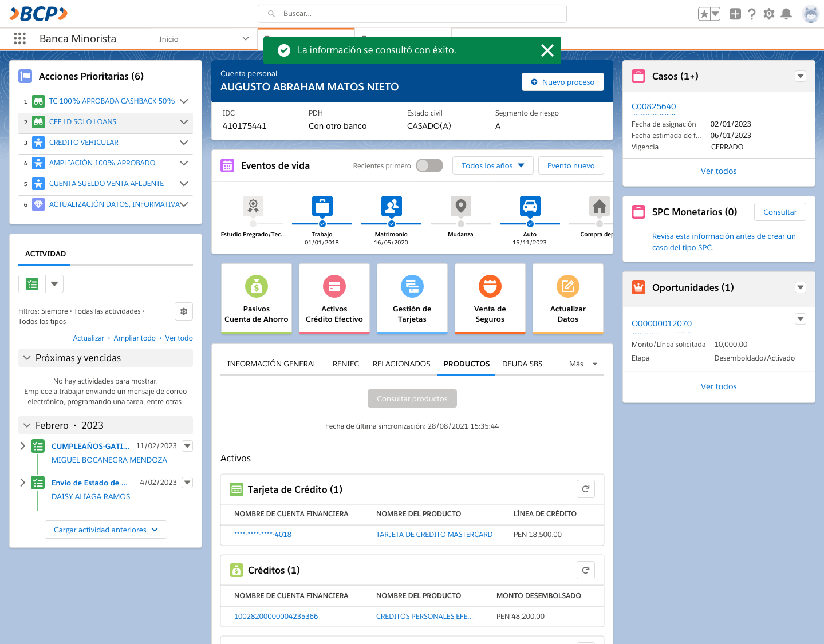Expand the CUMPLEAÑOS-GATI... activity item
Image resolution: width=824 pixels, height=644 pixels.
23,446
